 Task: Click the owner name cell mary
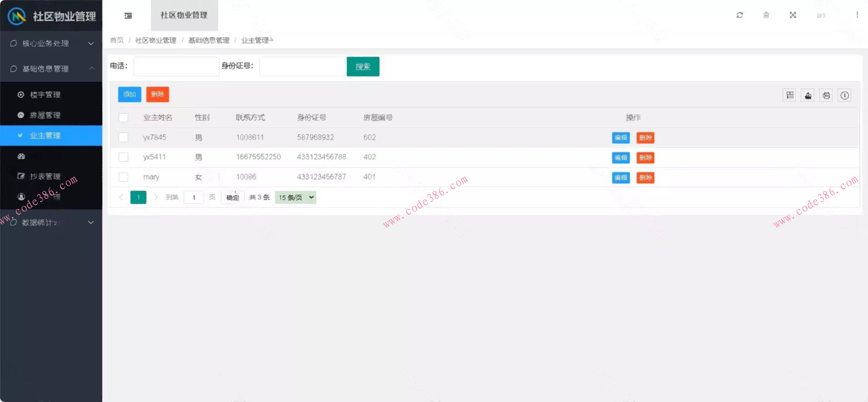(151, 177)
